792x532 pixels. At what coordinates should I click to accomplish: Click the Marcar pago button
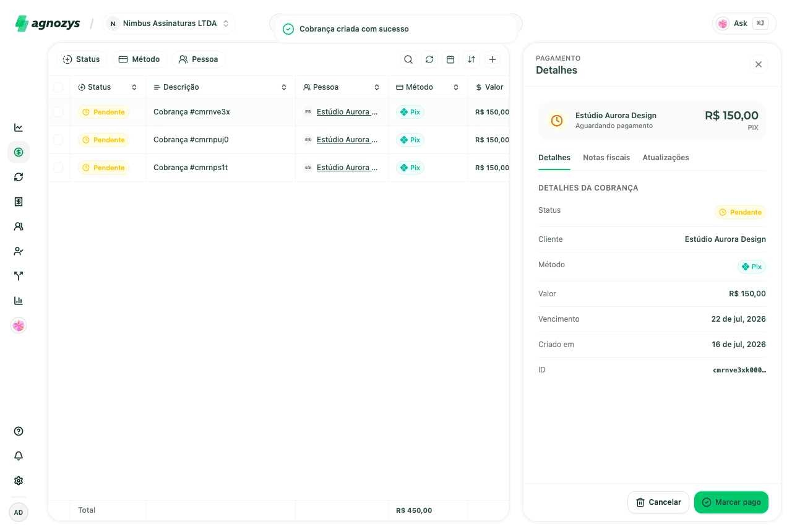731,502
